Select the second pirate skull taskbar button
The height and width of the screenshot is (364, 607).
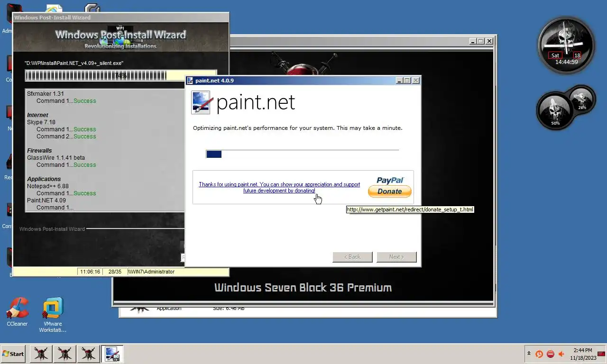click(x=64, y=354)
